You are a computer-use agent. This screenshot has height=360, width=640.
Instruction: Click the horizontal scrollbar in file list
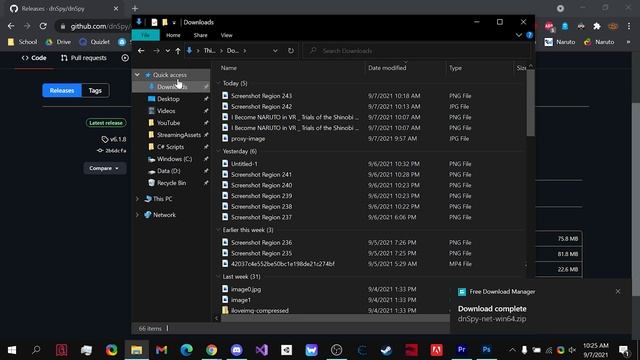(x=335, y=318)
